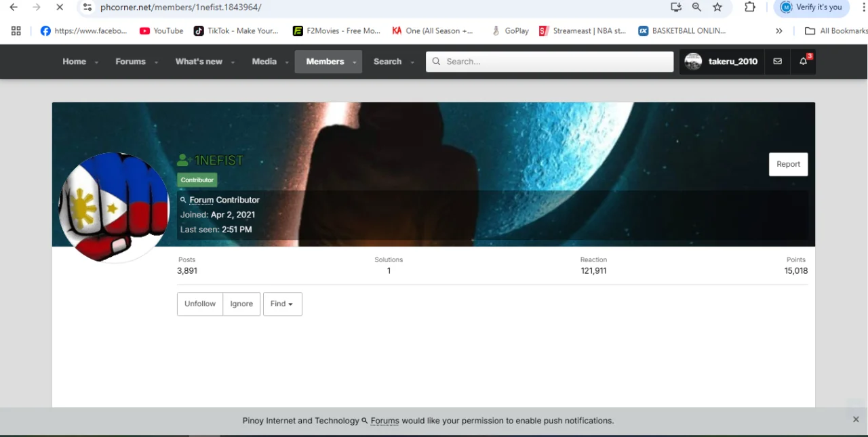Viewport: 868px width, 437px height.
Task: Open the TikTok bookmark
Action: 236,30
